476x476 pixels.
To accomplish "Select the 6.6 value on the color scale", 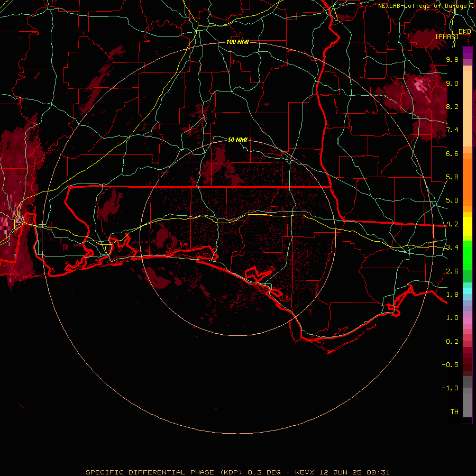I will 452,153.
